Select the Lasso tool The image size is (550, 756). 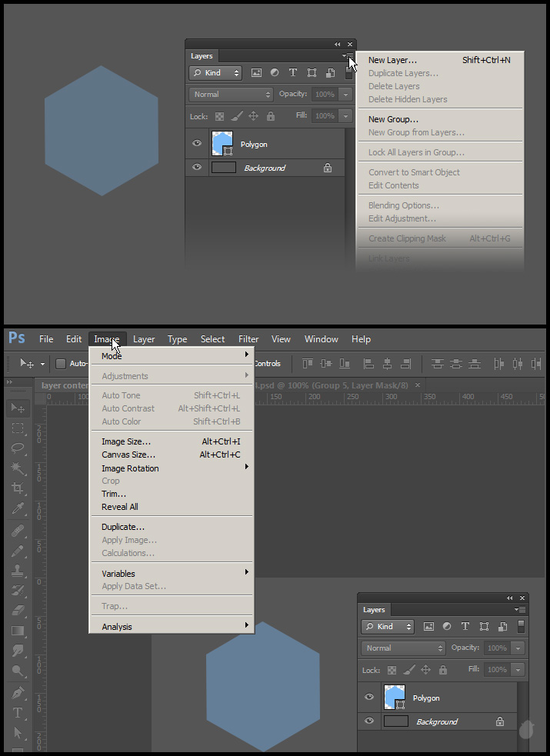[18, 448]
